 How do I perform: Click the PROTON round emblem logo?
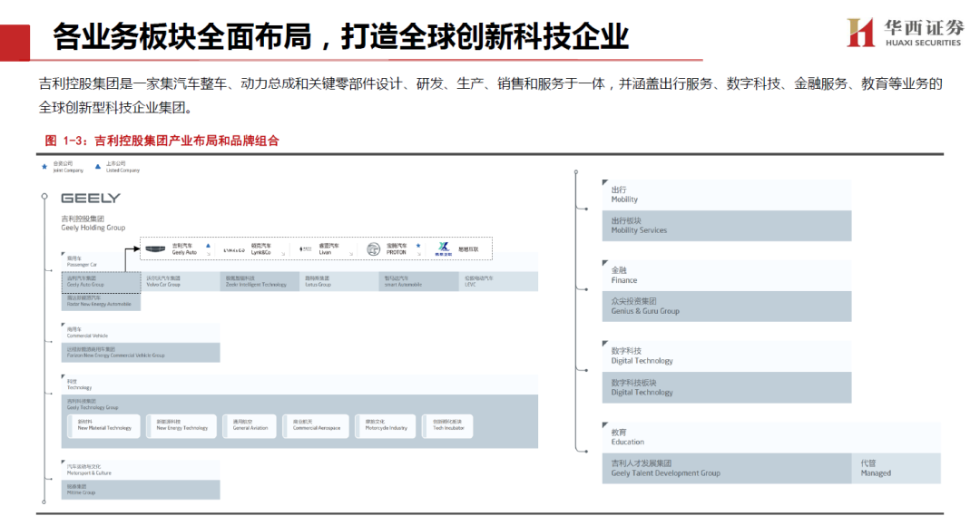373,249
